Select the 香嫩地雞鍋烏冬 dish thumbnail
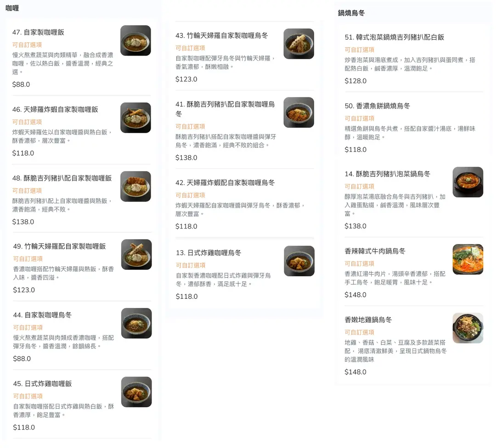The width and height of the screenshot is (496, 448). pyautogui.click(x=468, y=328)
